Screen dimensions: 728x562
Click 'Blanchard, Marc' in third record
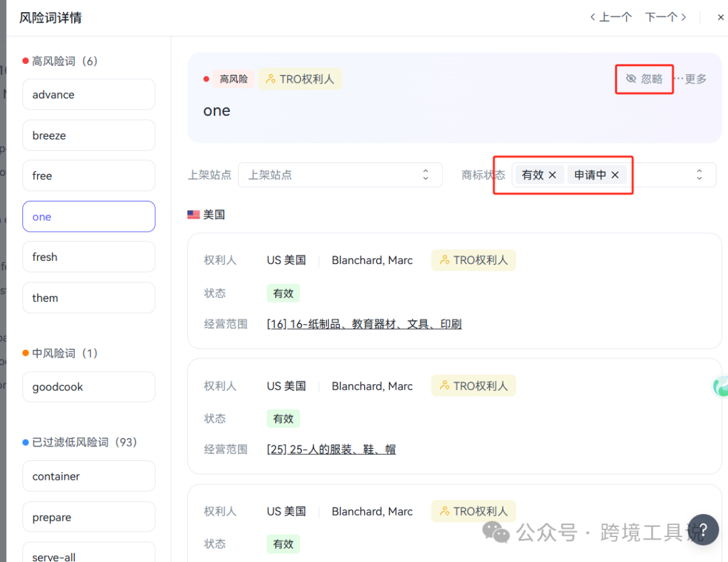[x=372, y=511]
